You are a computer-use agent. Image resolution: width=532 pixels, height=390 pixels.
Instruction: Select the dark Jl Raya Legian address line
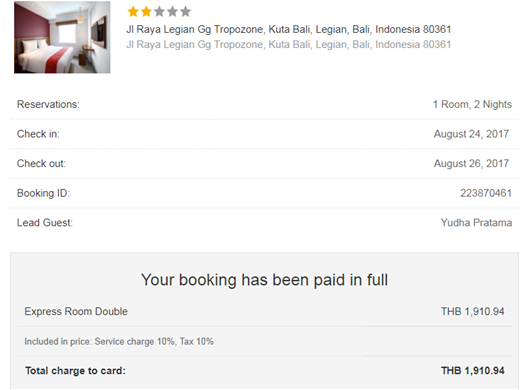[289, 30]
